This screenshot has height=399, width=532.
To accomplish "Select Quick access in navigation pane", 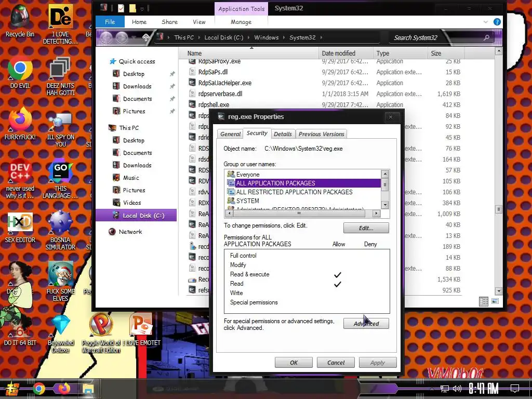I will point(137,61).
